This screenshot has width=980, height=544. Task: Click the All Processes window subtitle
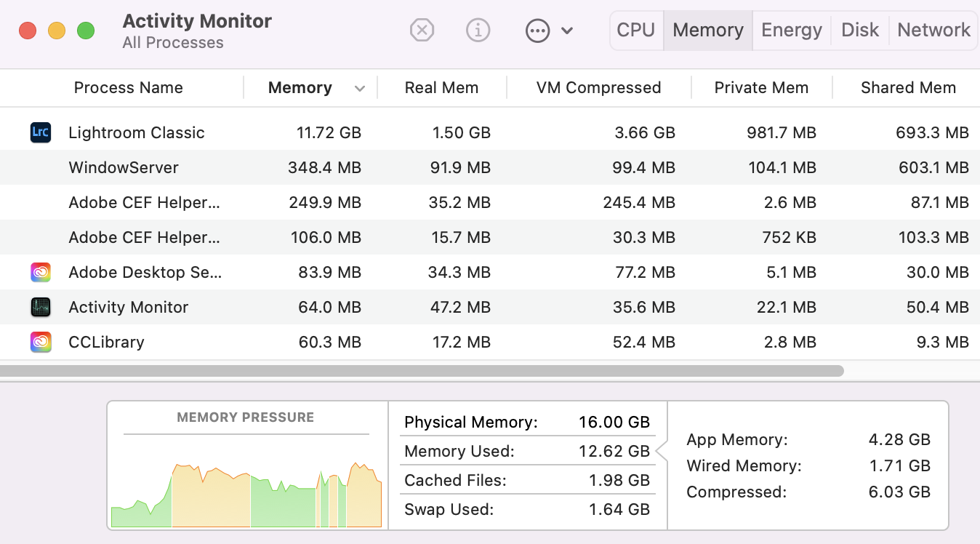pyautogui.click(x=173, y=43)
